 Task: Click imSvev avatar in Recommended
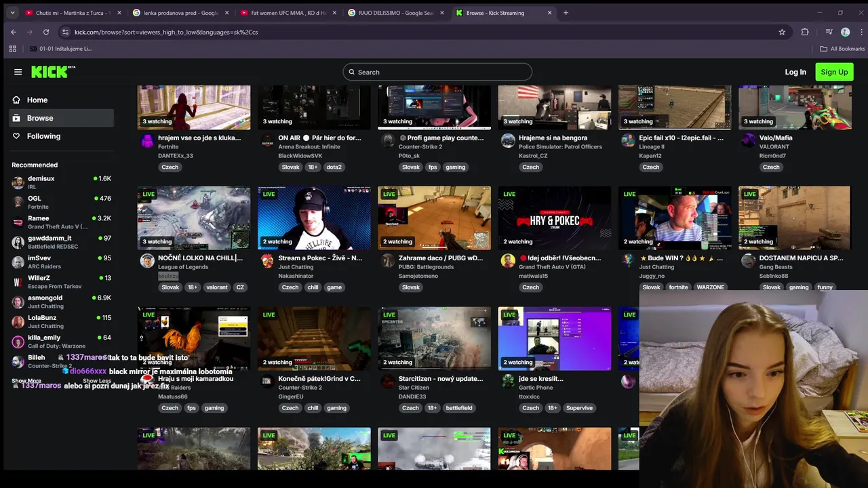(18, 262)
